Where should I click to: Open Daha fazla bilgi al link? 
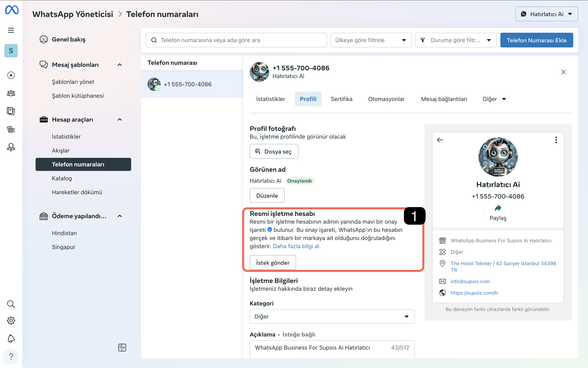click(x=297, y=246)
